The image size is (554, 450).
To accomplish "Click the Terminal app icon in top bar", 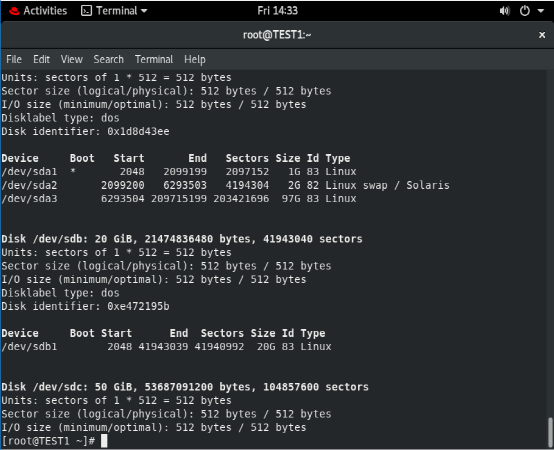I will pos(86,11).
